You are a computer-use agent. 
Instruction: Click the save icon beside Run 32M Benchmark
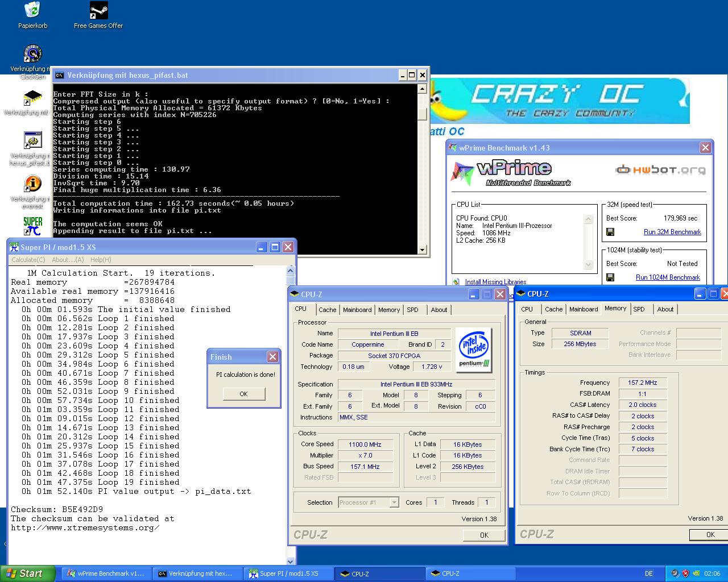pos(610,232)
